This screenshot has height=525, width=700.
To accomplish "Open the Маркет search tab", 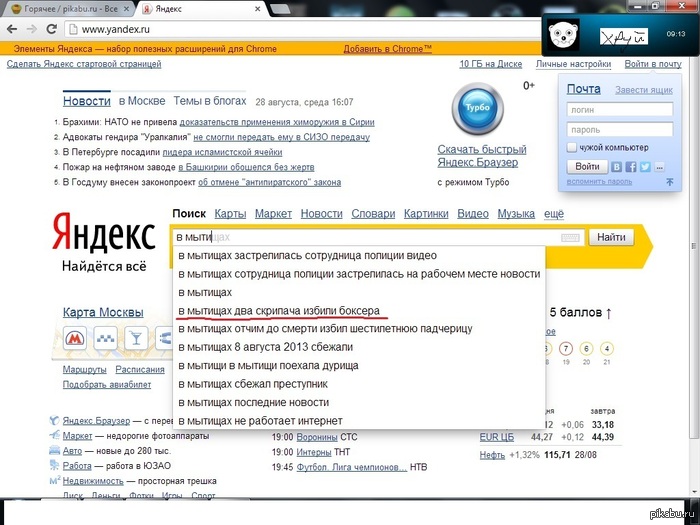I will coord(273,214).
